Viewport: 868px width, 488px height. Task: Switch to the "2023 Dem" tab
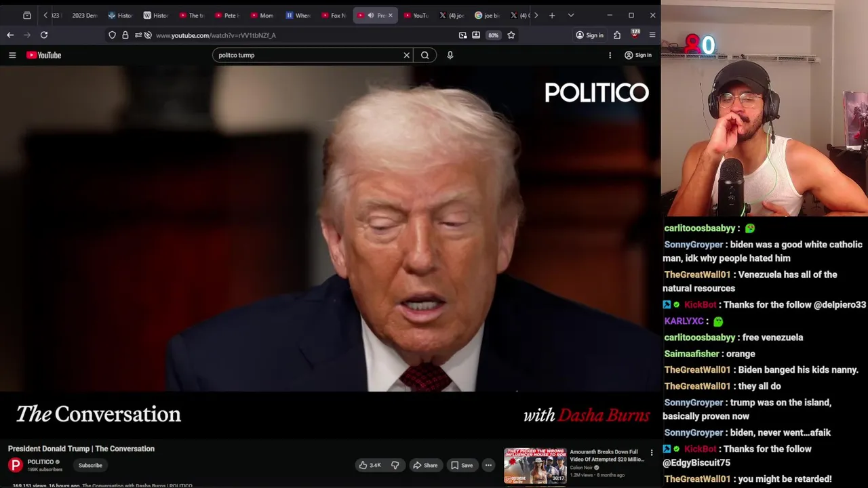click(x=84, y=15)
